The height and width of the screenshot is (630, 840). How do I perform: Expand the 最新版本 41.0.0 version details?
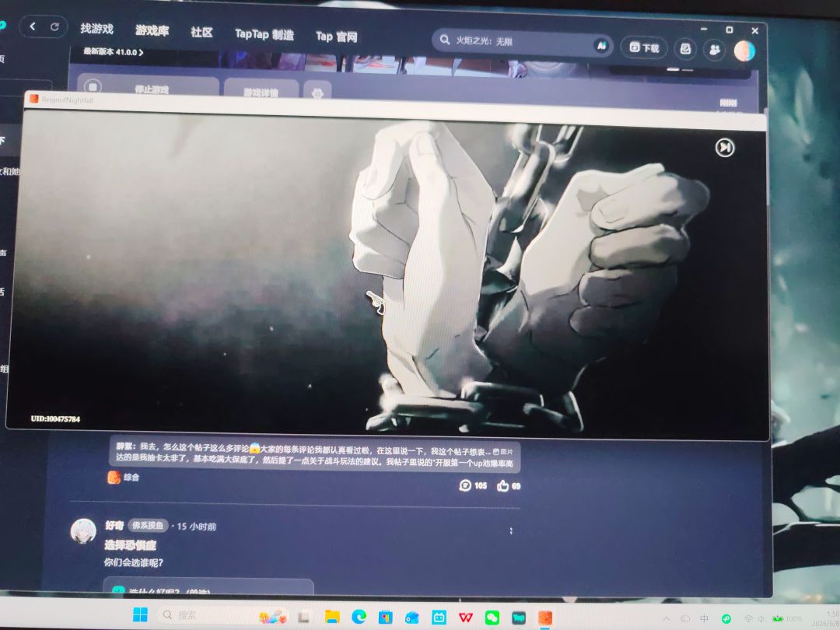pos(113,52)
